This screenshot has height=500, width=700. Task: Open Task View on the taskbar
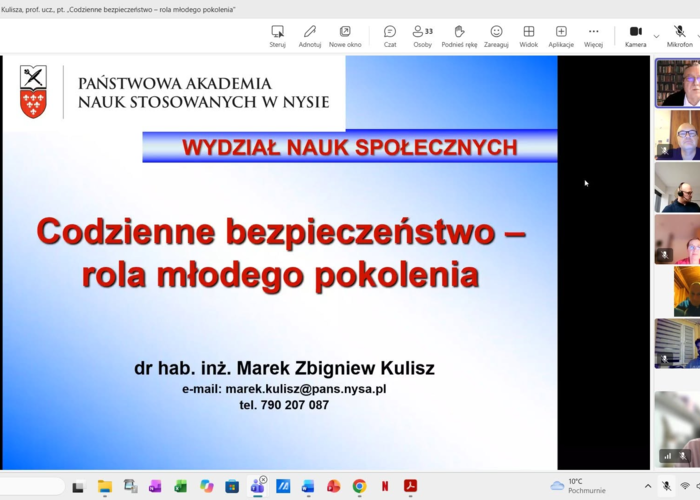pos(78,487)
